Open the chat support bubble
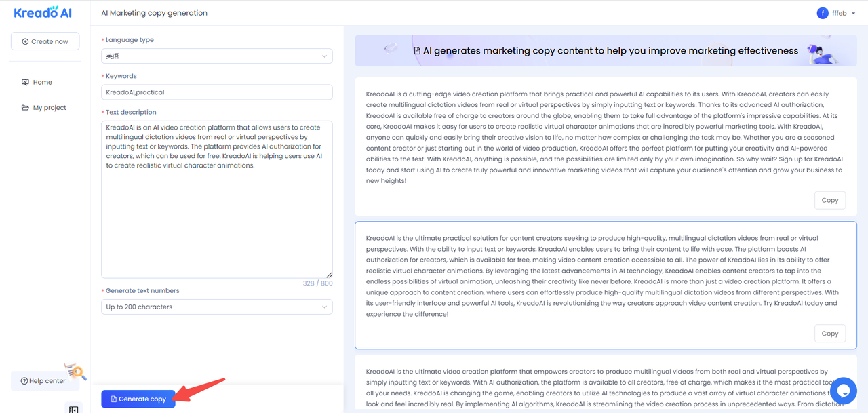 pos(844,391)
